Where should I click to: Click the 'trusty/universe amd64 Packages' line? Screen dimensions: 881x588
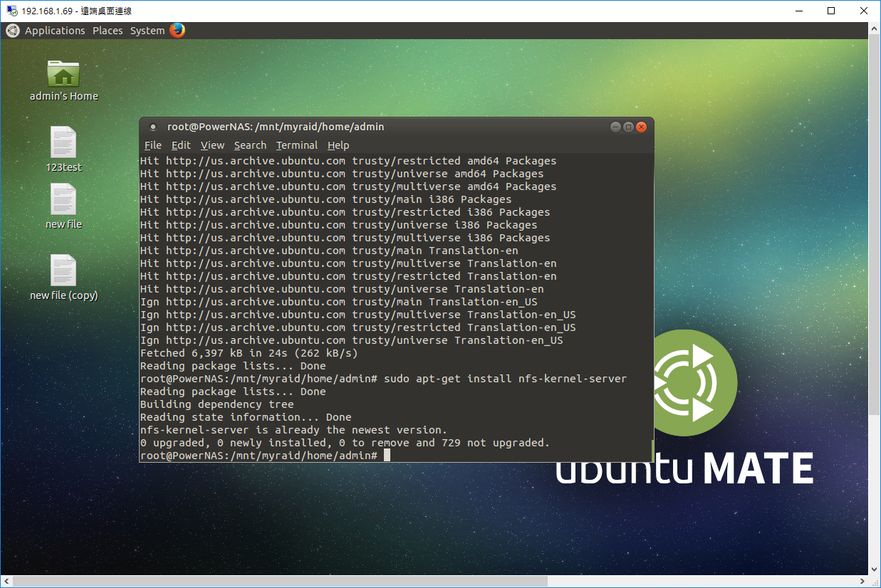coord(342,174)
